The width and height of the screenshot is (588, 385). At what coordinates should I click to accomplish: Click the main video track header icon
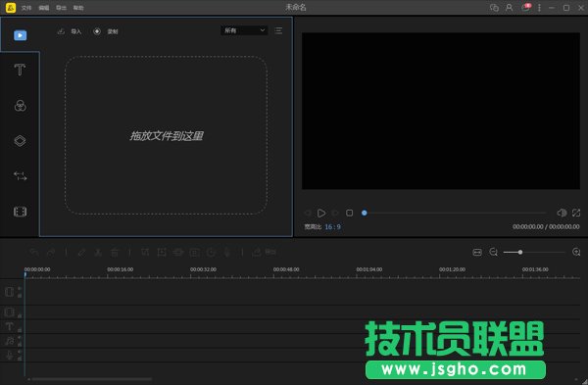tap(10, 292)
